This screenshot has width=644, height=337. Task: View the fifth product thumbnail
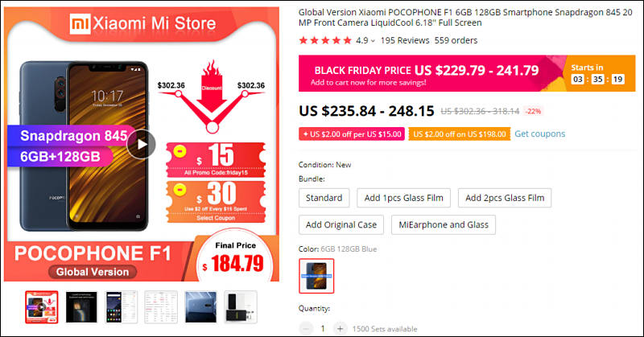[200, 307]
